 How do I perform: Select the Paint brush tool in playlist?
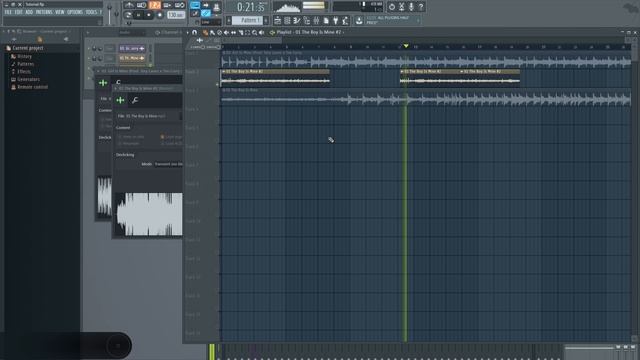pyautogui.click(x=212, y=32)
